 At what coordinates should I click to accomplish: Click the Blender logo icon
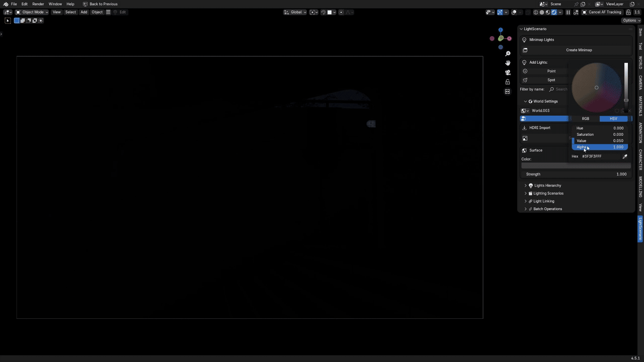(6, 4)
